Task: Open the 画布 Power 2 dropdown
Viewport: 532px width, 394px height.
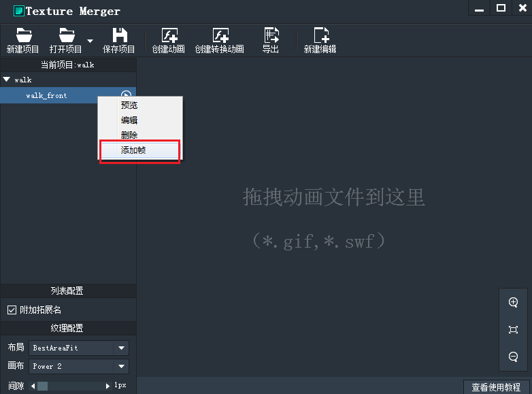Action: (x=79, y=366)
